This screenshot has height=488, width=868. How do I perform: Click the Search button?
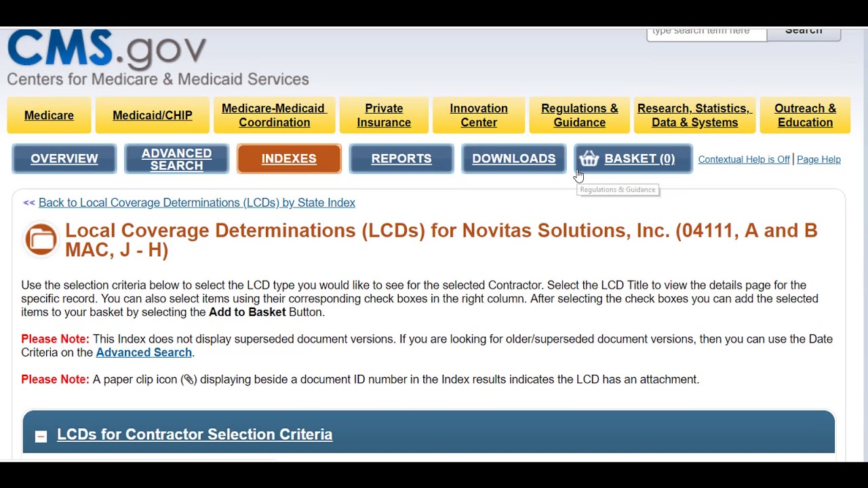pyautogui.click(x=804, y=33)
